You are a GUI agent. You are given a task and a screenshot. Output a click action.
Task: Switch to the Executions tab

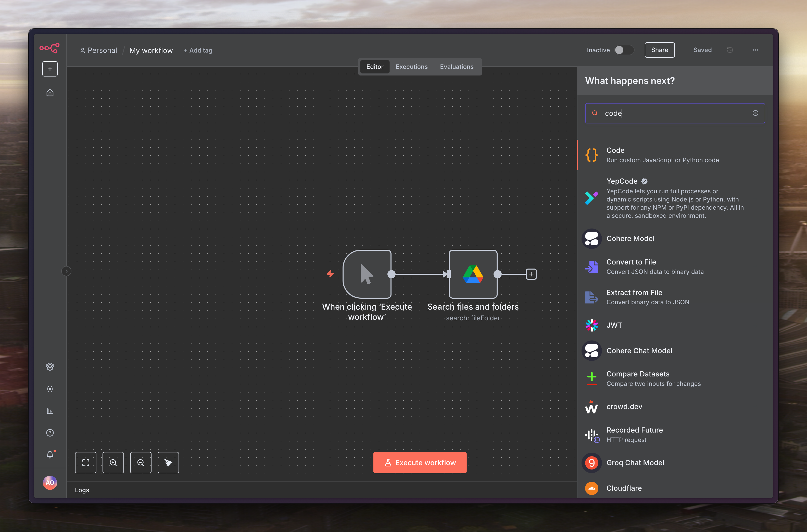click(x=411, y=67)
